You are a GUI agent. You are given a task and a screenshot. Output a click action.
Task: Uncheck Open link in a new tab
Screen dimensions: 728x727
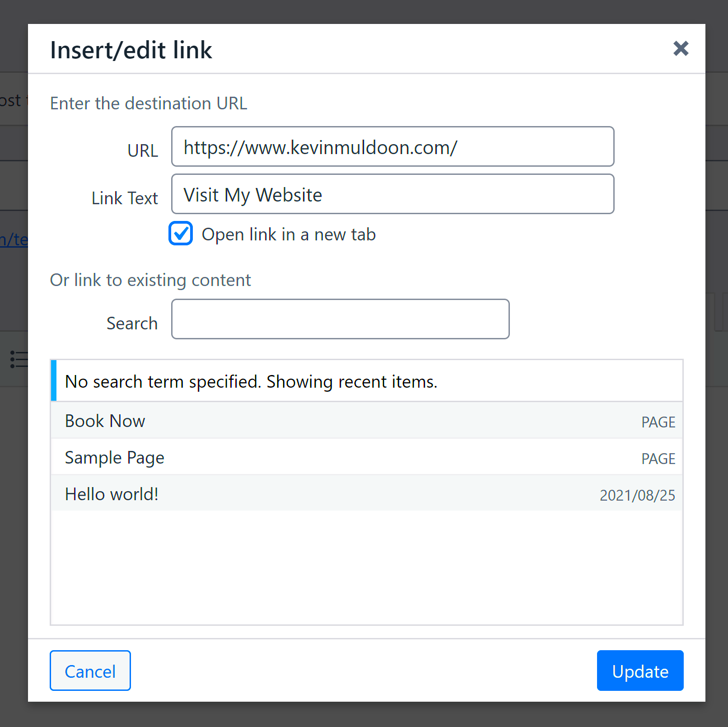181,233
